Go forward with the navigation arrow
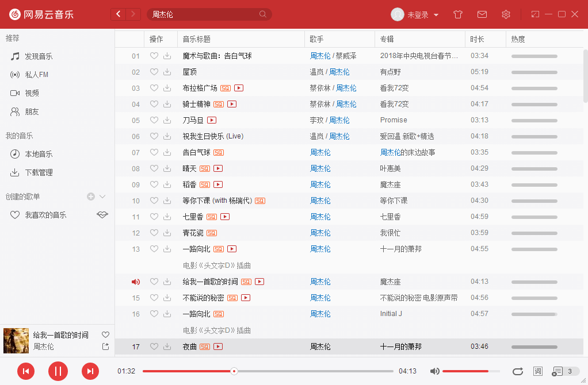The height and width of the screenshot is (385, 588). (133, 14)
